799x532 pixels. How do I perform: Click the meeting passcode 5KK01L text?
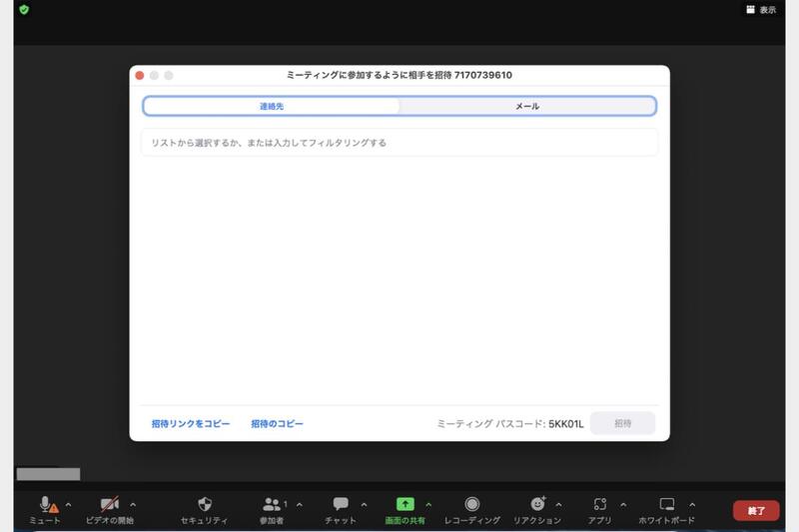click(x=566, y=423)
